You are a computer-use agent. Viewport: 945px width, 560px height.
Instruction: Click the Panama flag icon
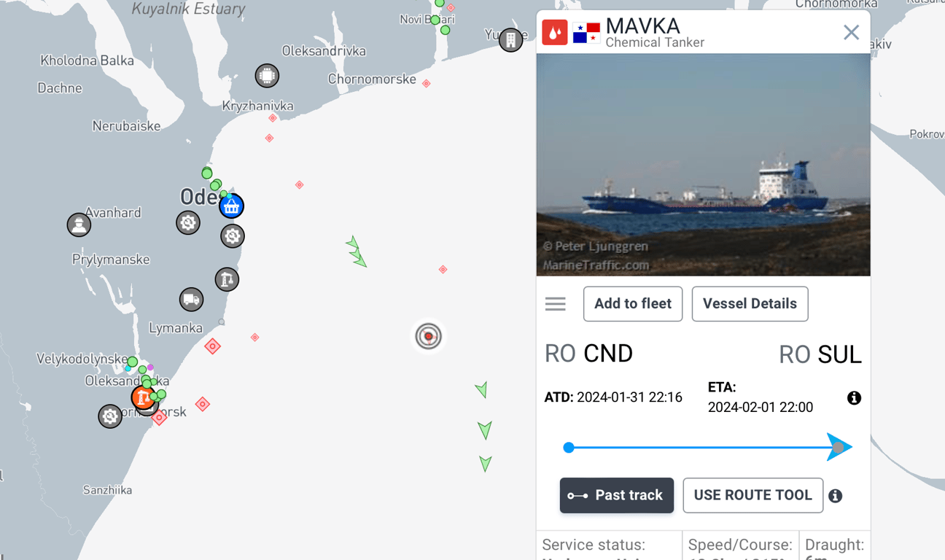(586, 32)
